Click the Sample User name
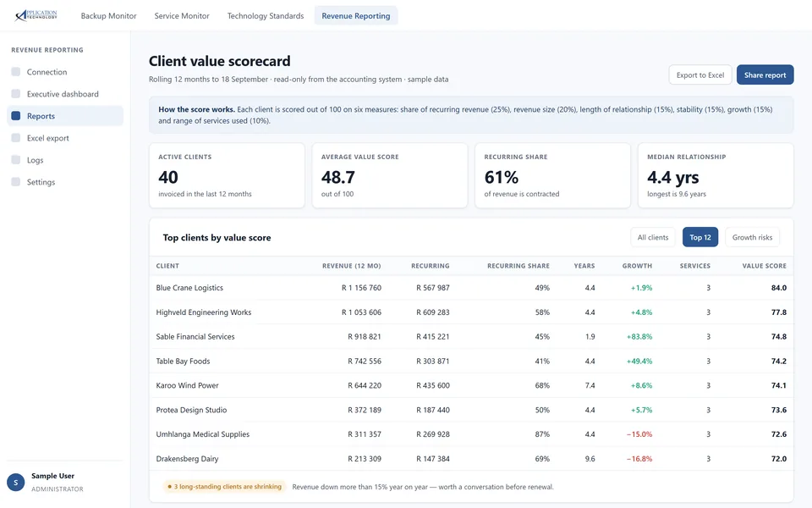Screen dimensions: 812x508 (52, 475)
